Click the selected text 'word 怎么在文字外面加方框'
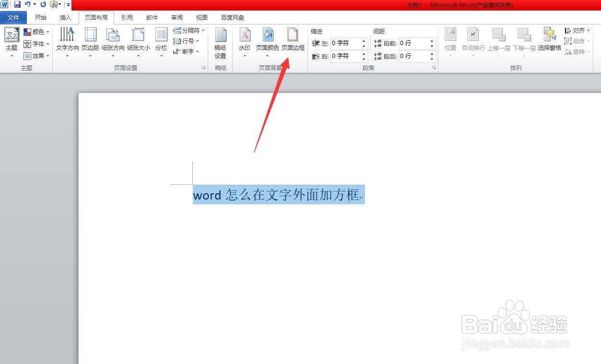Screen dimensions: 601x364 click(276, 195)
